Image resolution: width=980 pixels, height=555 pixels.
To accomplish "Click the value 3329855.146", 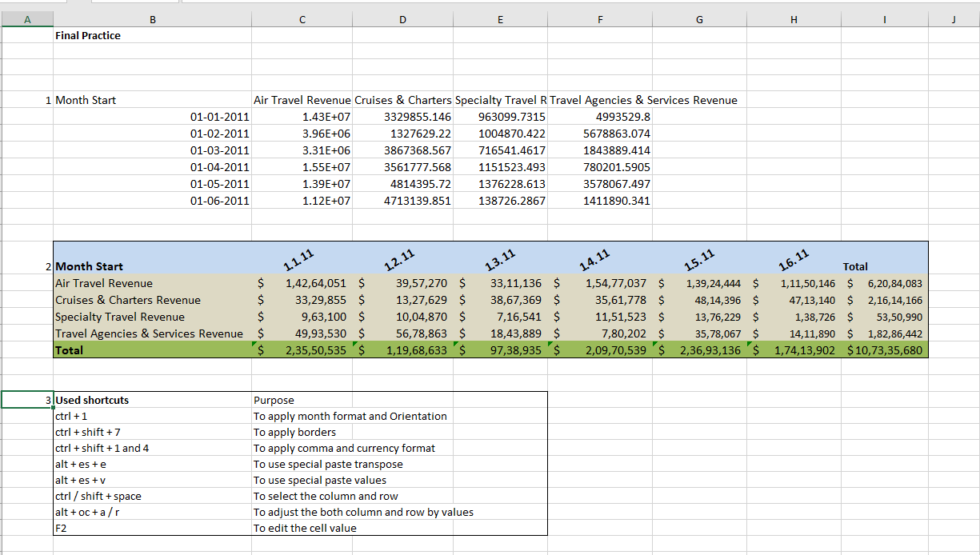I will click(x=402, y=117).
